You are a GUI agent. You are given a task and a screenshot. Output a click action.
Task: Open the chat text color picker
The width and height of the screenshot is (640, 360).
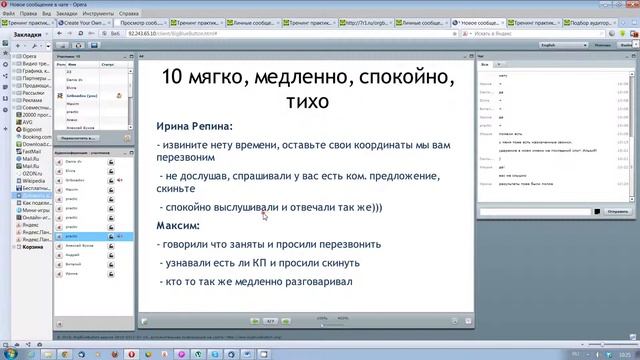[597, 211]
